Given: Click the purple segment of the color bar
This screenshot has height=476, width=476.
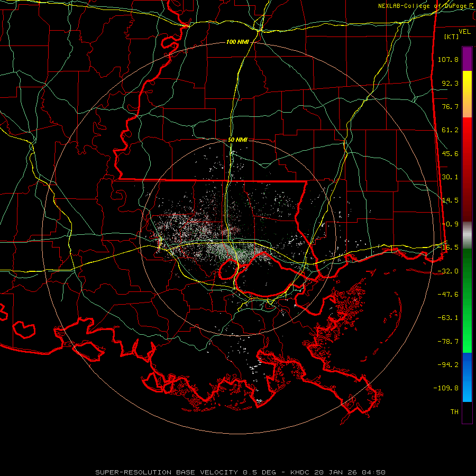Looking at the screenshot, I should click(467, 59).
